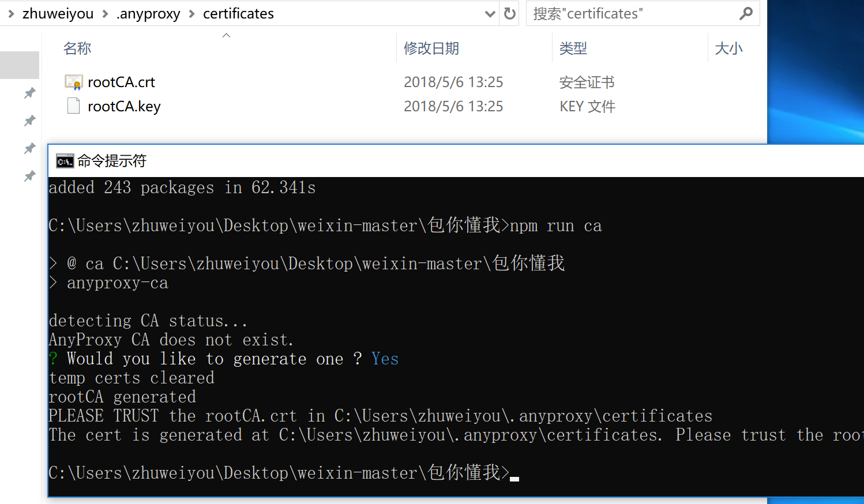
Task: Sort files by 修改日期 column
Action: (x=431, y=48)
